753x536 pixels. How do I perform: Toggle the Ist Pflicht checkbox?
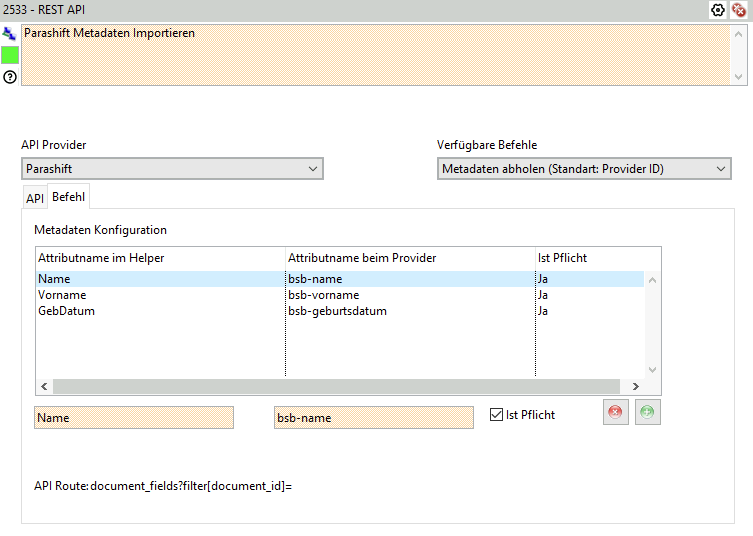pos(497,415)
